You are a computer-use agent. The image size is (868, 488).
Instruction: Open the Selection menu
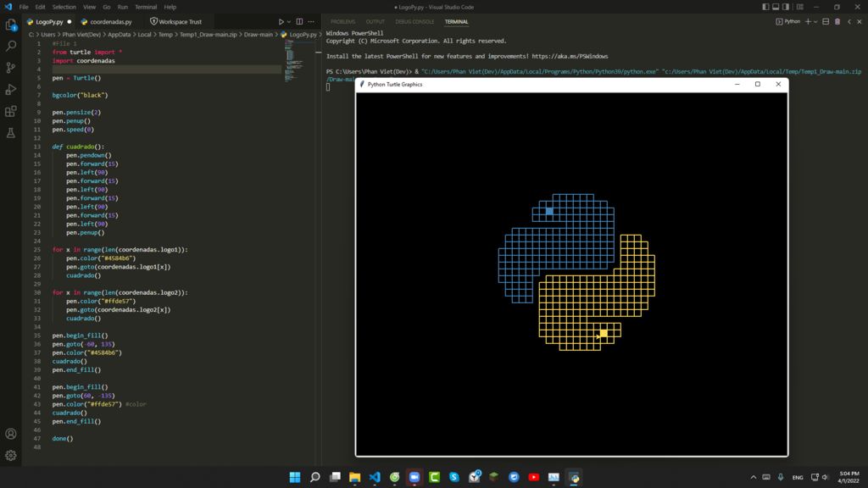click(64, 7)
